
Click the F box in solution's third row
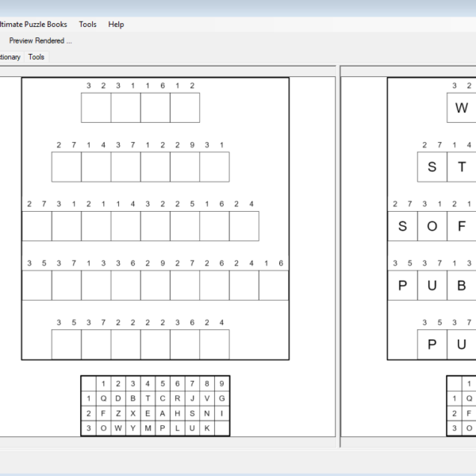(x=462, y=226)
